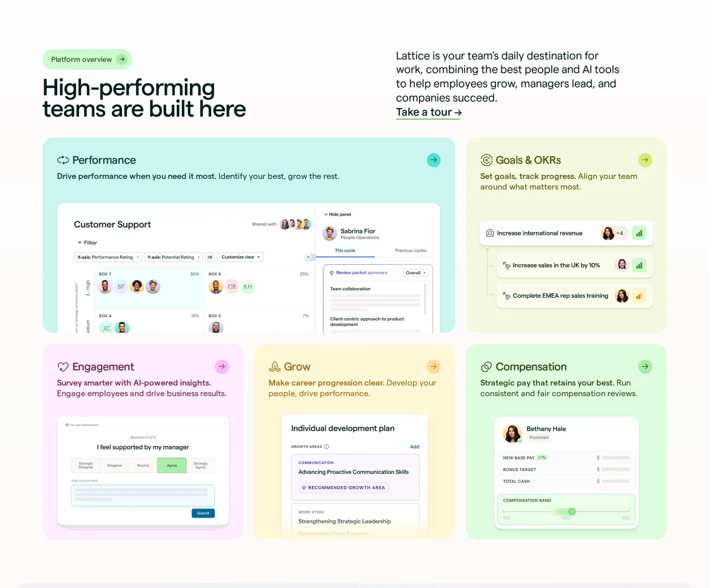Click the KH avatar in Box 8
This screenshot has height=588, width=709.
click(248, 287)
